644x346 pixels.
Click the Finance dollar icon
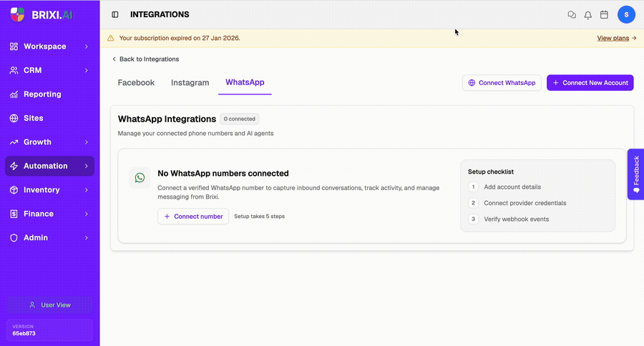pos(14,214)
